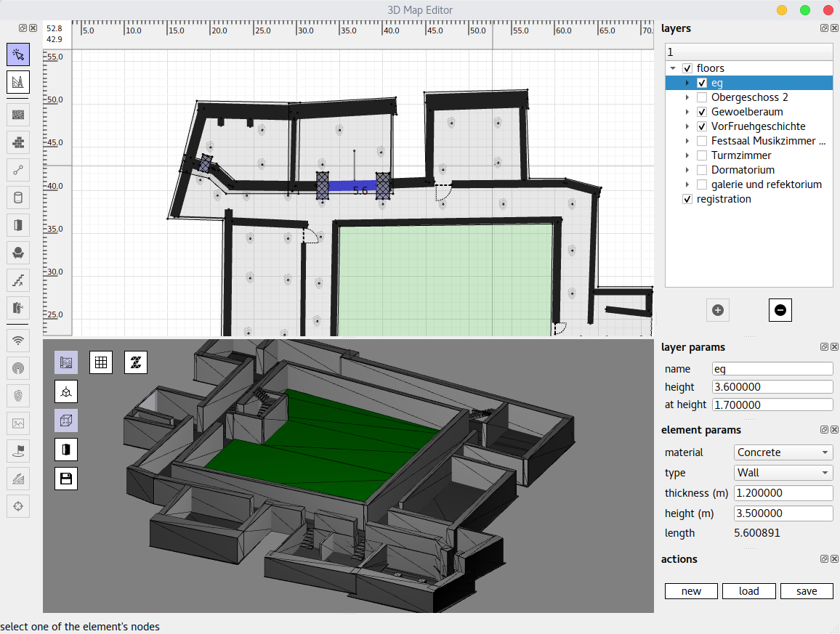Toggle the grid icon in 3D view

(101, 362)
